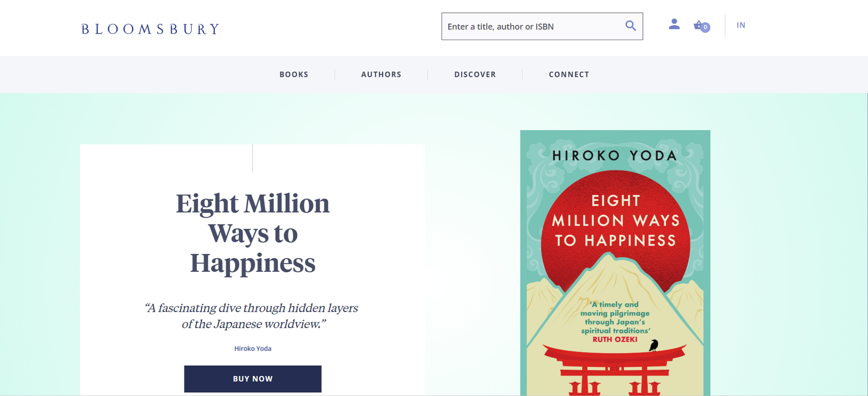Open account sign-in via the person icon
Image resolution: width=868 pixels, height=396 pixels.
pos(674,24)
